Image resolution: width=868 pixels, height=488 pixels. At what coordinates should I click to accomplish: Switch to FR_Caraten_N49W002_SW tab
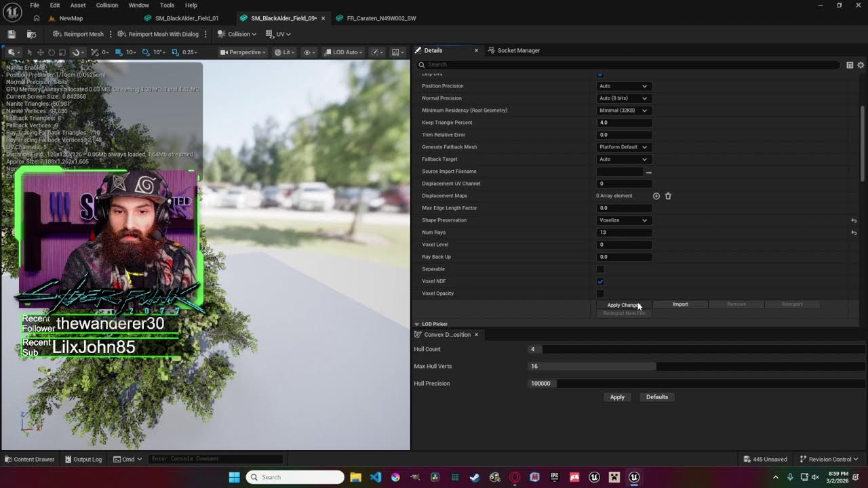381,18
